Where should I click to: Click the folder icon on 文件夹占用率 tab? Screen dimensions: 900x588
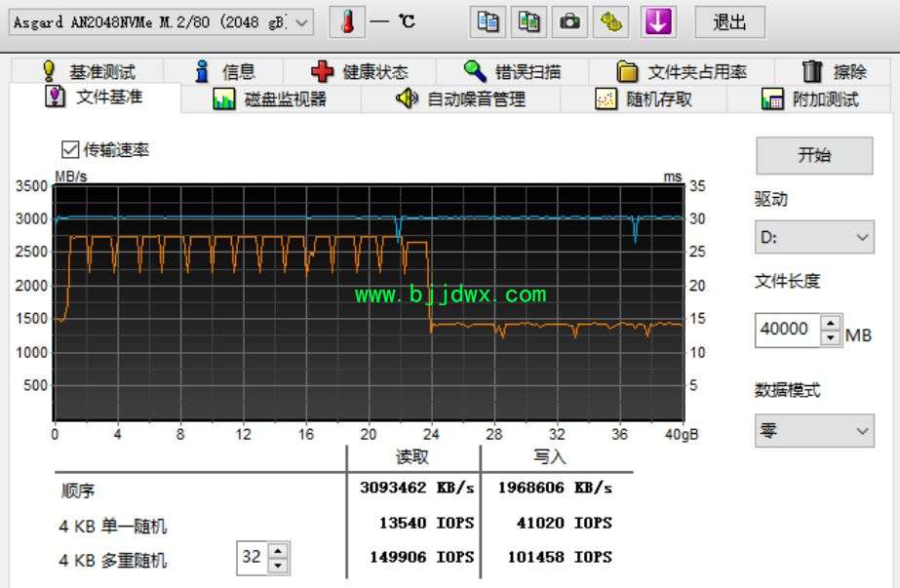coord(627,72)
